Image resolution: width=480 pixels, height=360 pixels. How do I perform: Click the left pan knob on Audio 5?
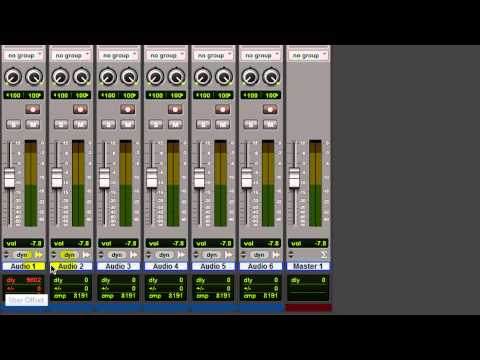point(202,77)
